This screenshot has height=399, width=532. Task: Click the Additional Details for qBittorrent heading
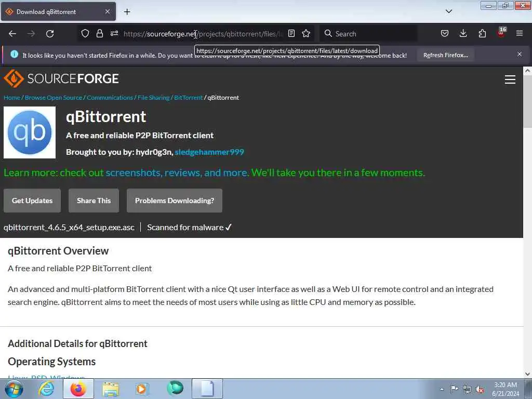(77, 344)
